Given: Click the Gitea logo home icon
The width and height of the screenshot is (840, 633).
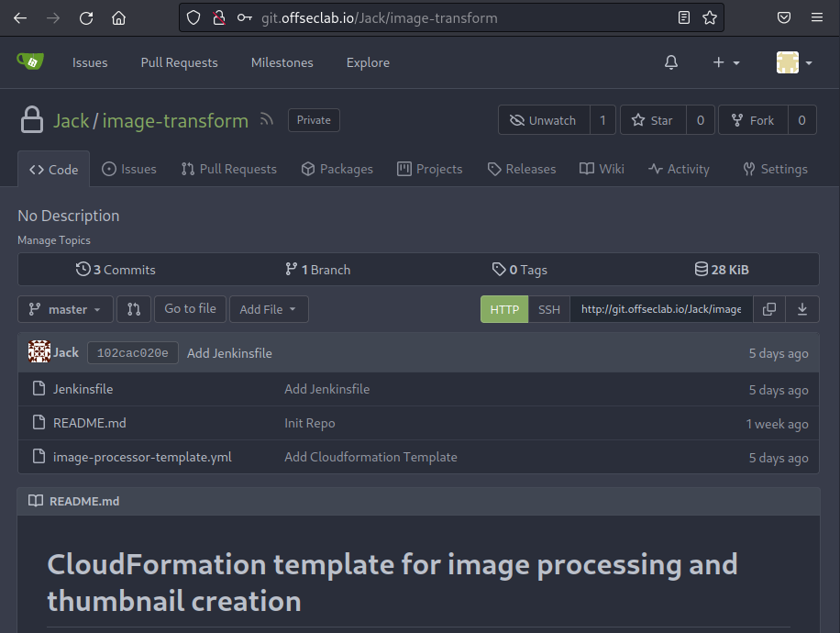Looking at the screenshot, I should [x=30, y=61].
